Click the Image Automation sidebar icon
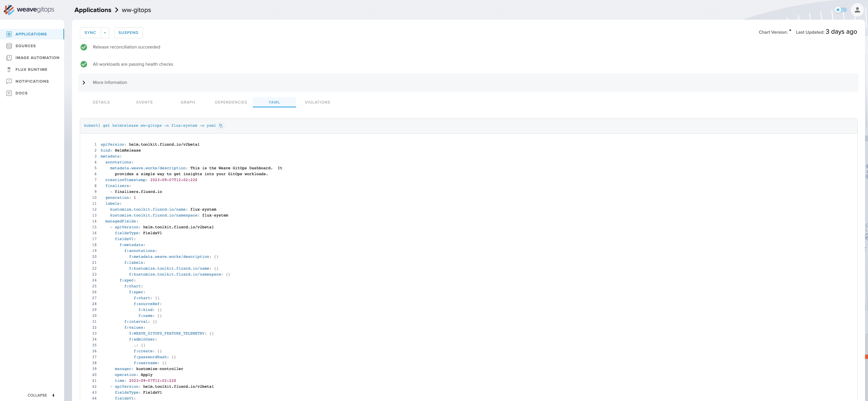 click(x=8, y=58)
